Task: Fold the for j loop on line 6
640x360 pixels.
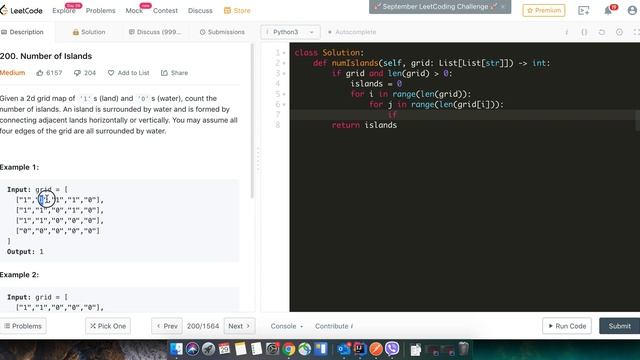Action: tap(284, 104)
